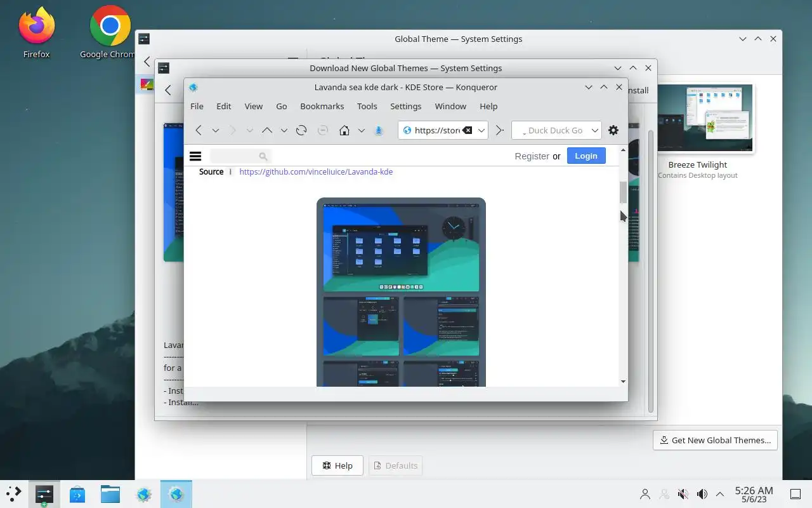This screenshot has height=508, width=812.
Task: Click the Go arrow beside URL bar
Action: click(x=500, y=130)
